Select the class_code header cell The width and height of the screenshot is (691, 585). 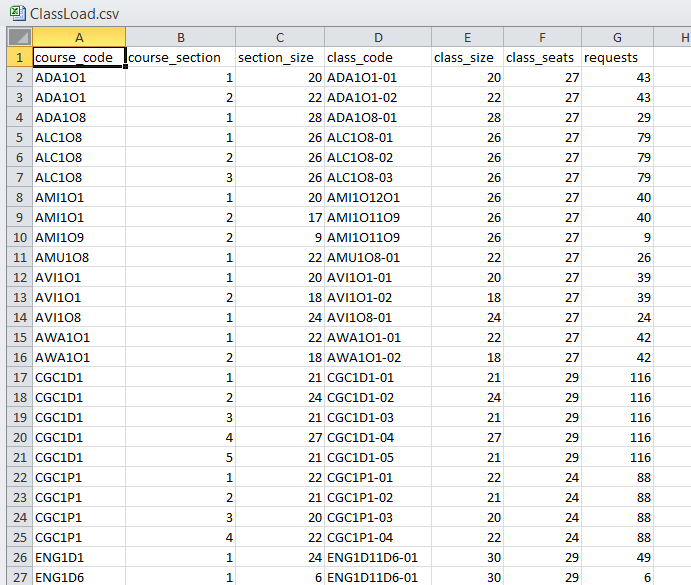[377, 57]
